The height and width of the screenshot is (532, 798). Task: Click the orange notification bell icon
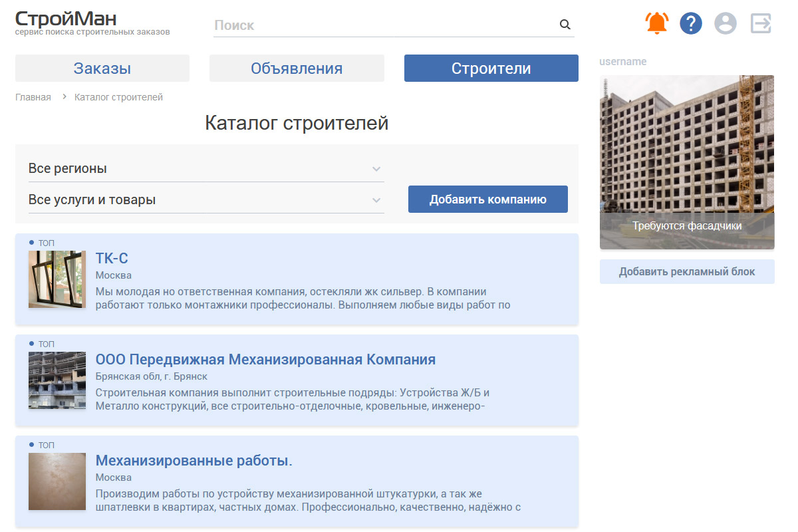click(656, 24)
